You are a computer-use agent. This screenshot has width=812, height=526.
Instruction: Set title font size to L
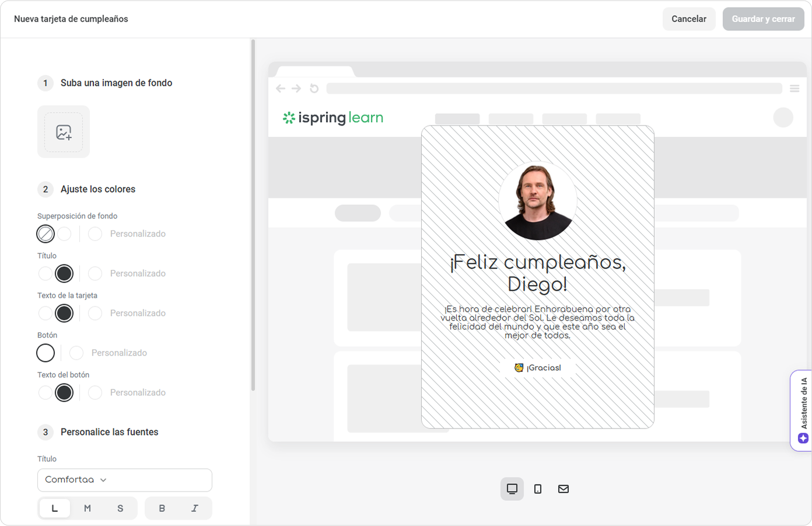(55, 508)
